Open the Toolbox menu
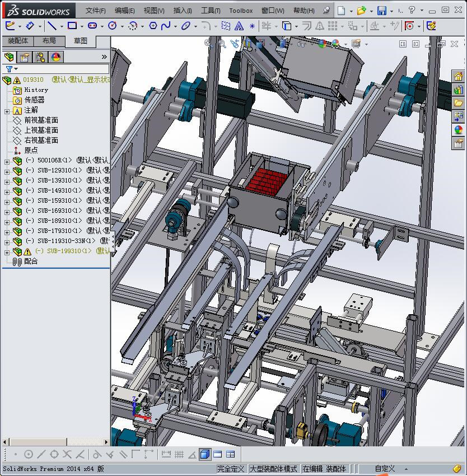This screenshot has height=476, width=467. (x=241, y=11)
